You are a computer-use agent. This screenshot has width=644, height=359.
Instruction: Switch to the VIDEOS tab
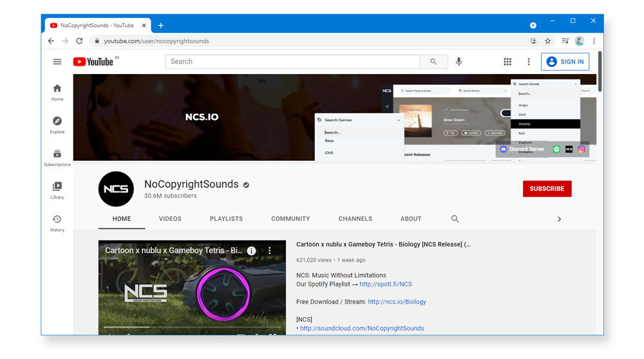click(170, 219)
